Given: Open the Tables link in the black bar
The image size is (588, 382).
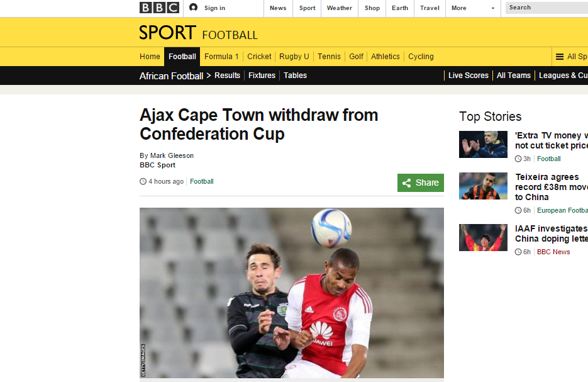Looking at the screenshot, I should (295, 76).
